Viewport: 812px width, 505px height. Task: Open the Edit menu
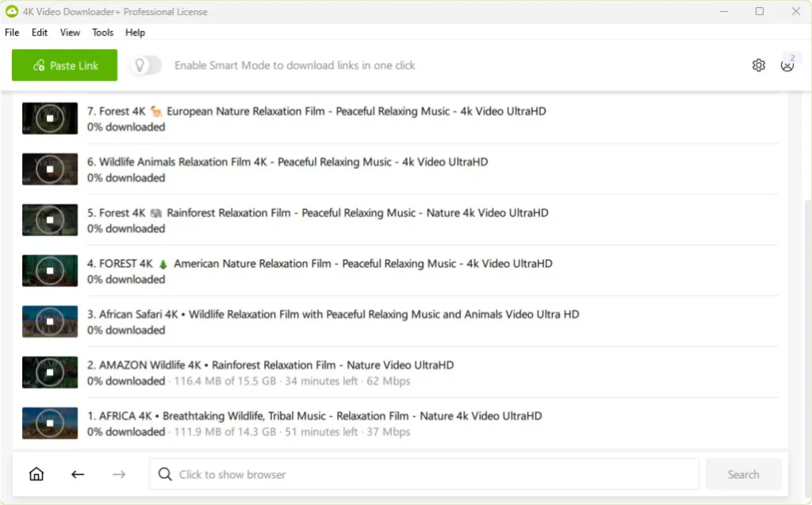pyautogui.click(x=40, y=33)
